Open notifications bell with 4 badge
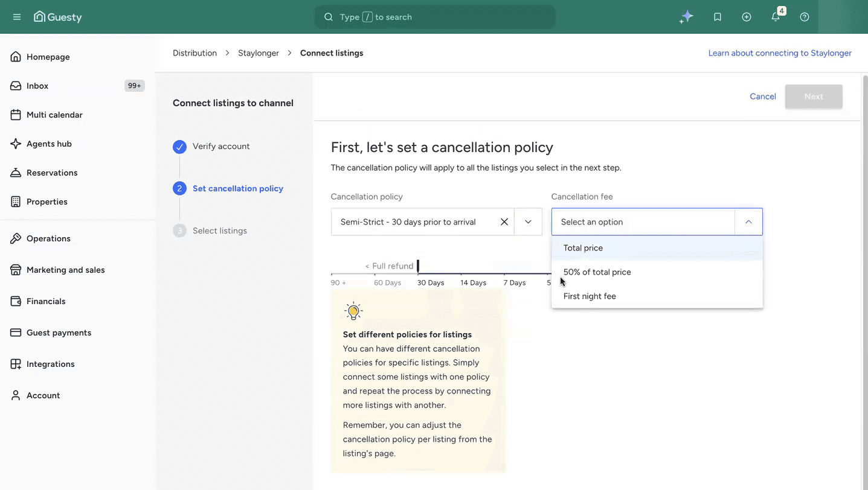This screenshot has height=490, width=868. pos(776,17)
